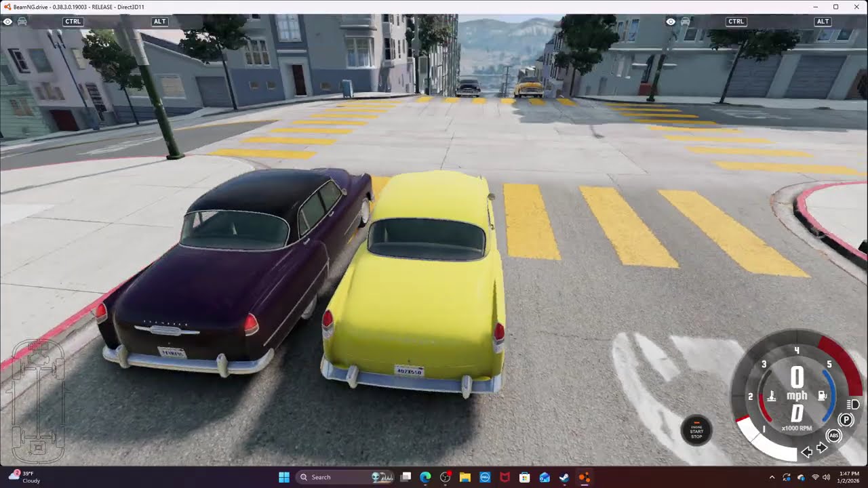Open Steam from the taskbar
Image resolution: width=868 pixels, height=488 pixels.
click(x=564, y=477)
